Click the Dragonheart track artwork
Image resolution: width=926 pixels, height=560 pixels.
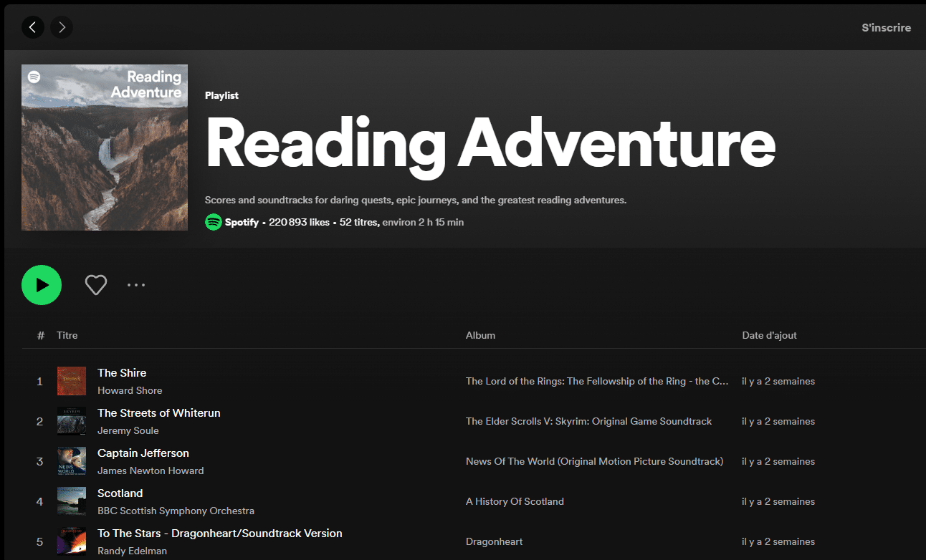click(72, 541)
